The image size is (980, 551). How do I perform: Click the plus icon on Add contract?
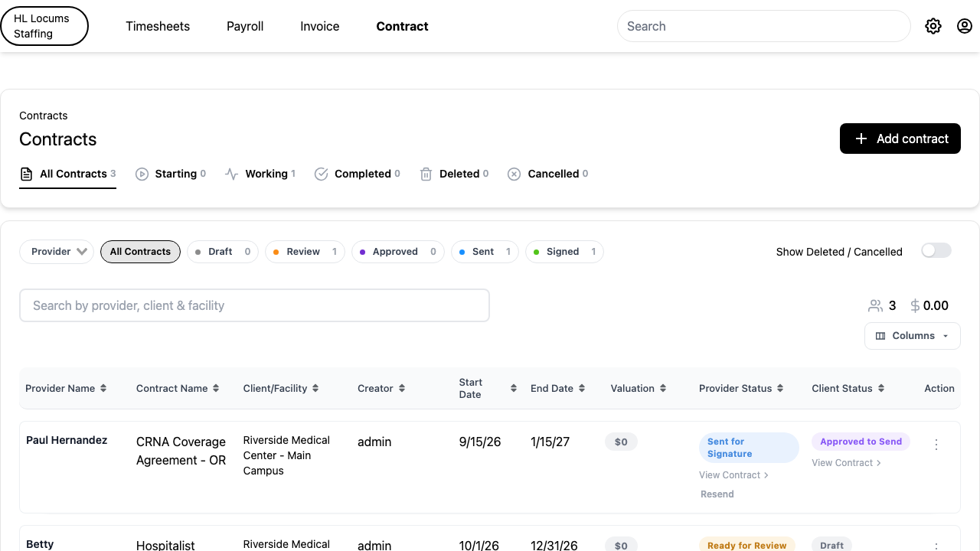point(861,139)
